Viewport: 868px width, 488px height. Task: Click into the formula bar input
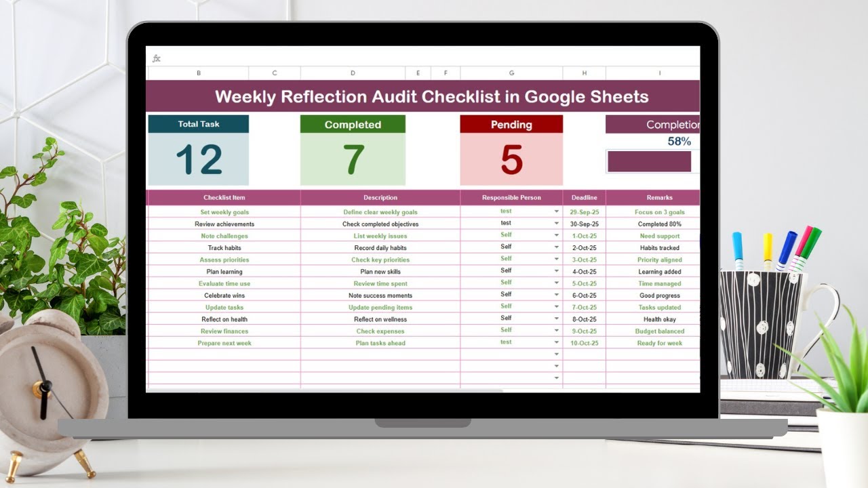coord(431,58)
